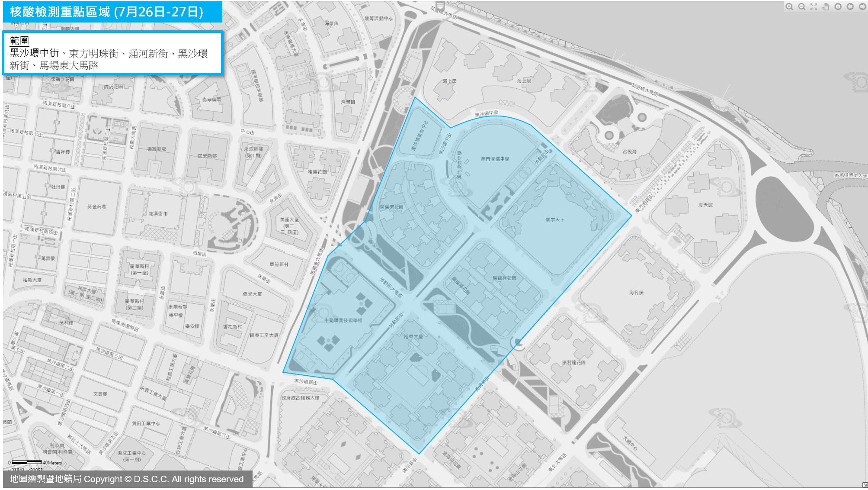Click the 政府綜合服務大樓 label
This screenshot has height=490, width=868.
point(300,398)
